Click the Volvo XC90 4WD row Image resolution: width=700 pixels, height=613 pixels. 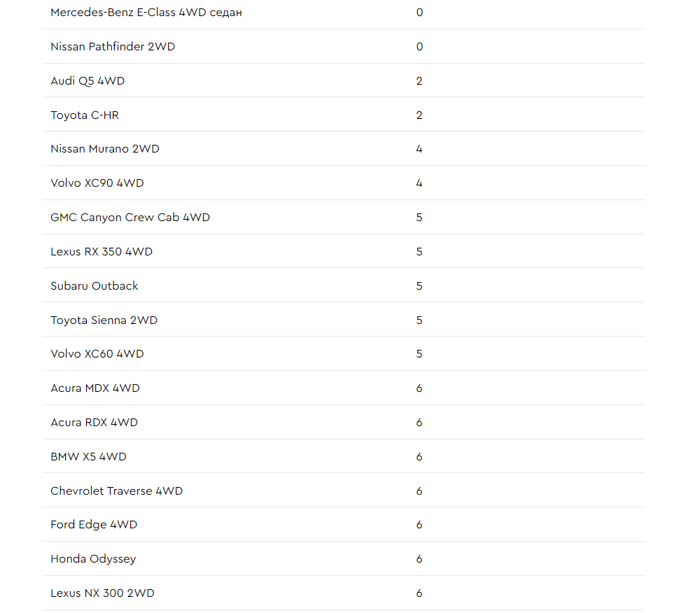[343, 183]
